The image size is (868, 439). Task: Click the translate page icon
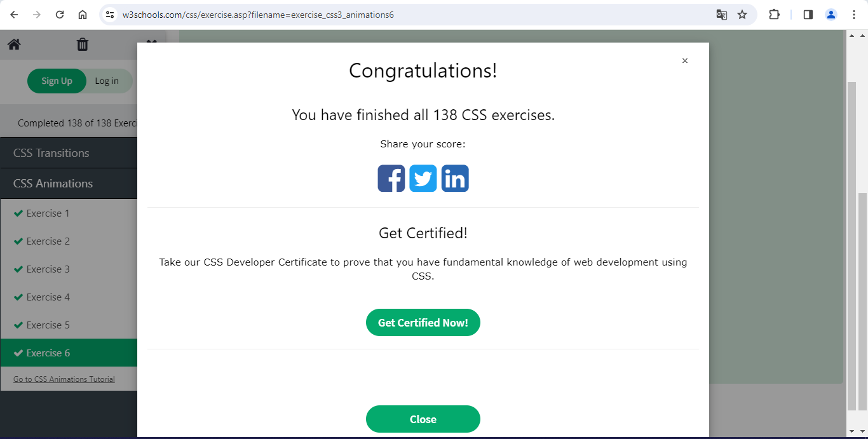coord(722,15)
